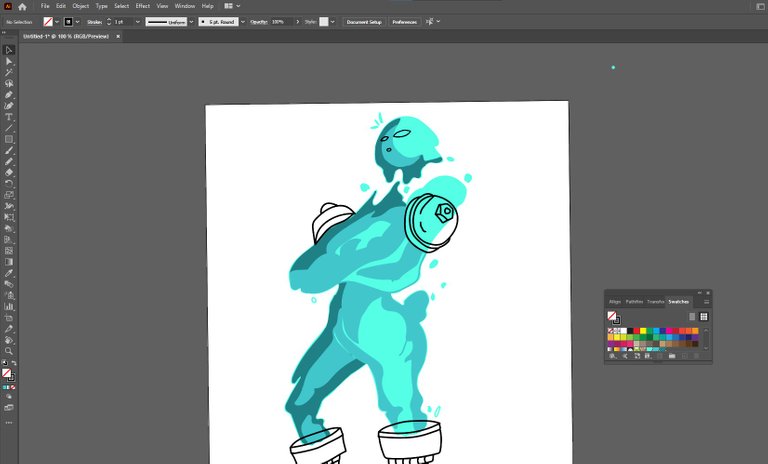The height and width of the screenshot is (464, 768).
Task: Open stroke color dropdown in control bar
Action: click(77, 22)
